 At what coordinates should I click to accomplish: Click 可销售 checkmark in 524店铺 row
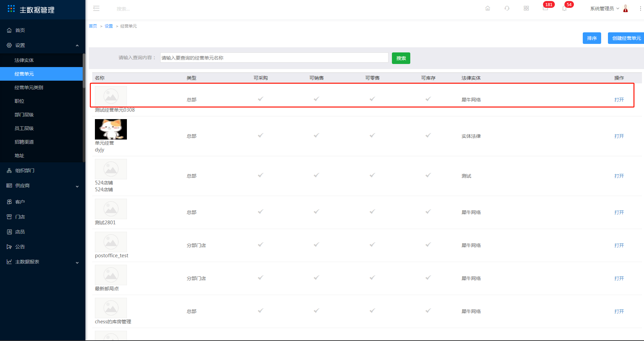click(x=316, y=175)
